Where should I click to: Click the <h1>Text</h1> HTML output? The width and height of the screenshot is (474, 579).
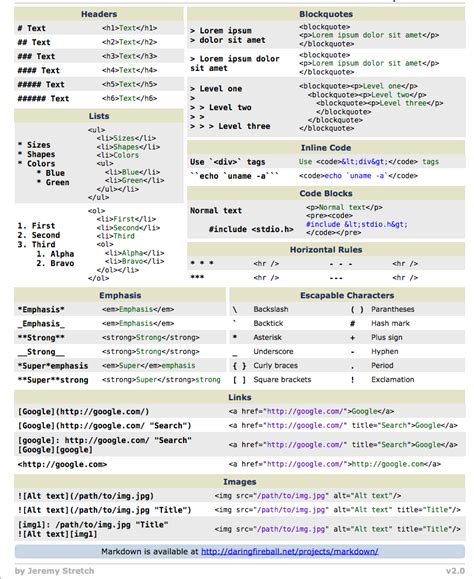point(130,28)
